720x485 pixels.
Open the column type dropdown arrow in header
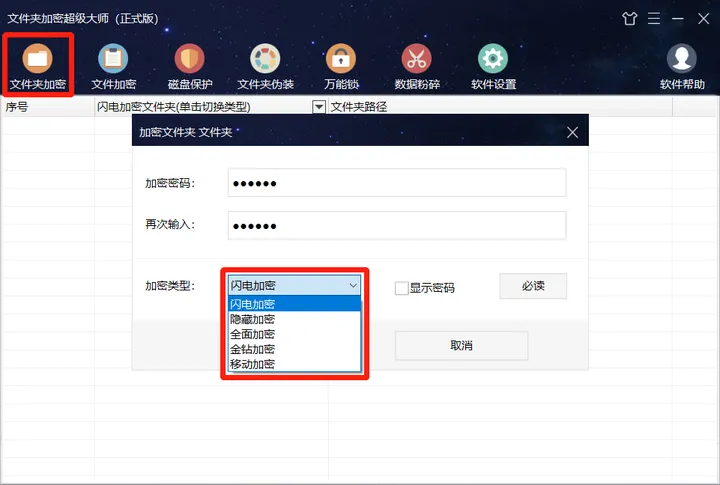[319, 107]
